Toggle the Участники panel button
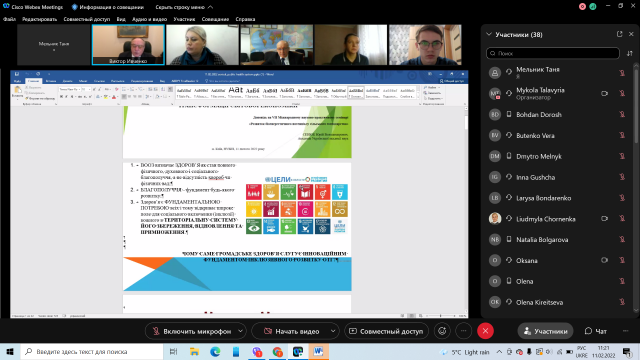The height and width of the screenshot is (360, 640). (545, 331)
